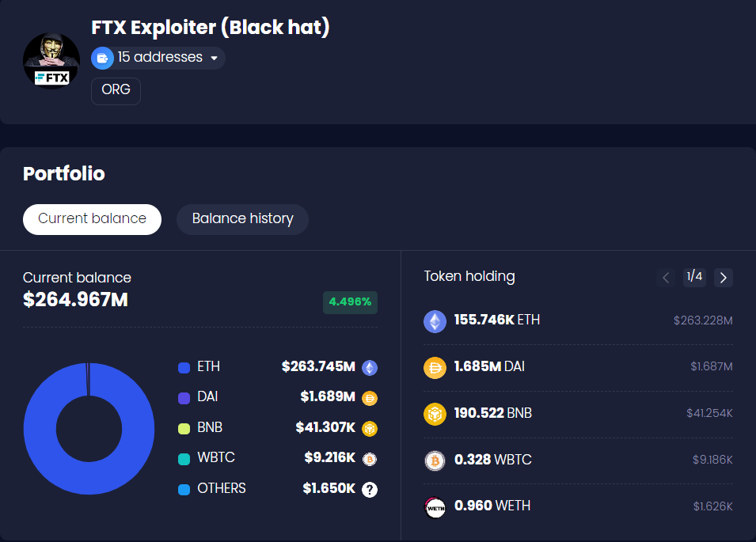
Task: Expand the 15 addresses dropdown arrow
Action: click(x=214, y=59)
